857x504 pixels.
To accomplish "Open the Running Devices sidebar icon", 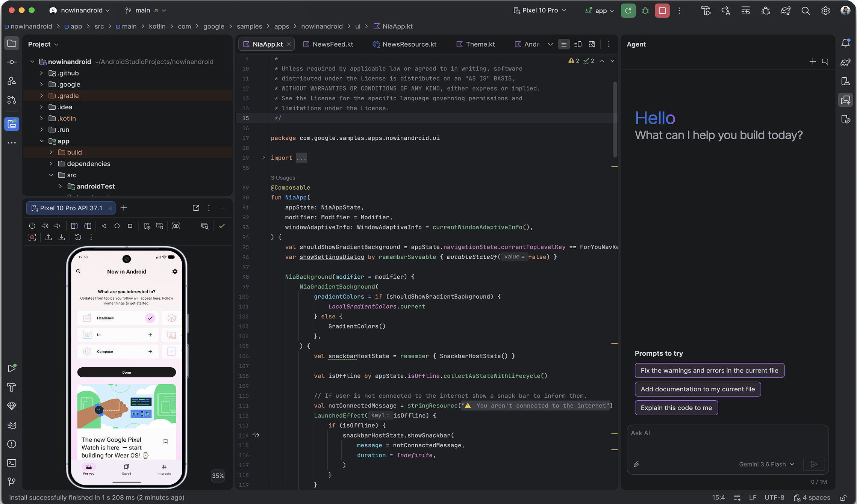I will click(x=12, y=124).
